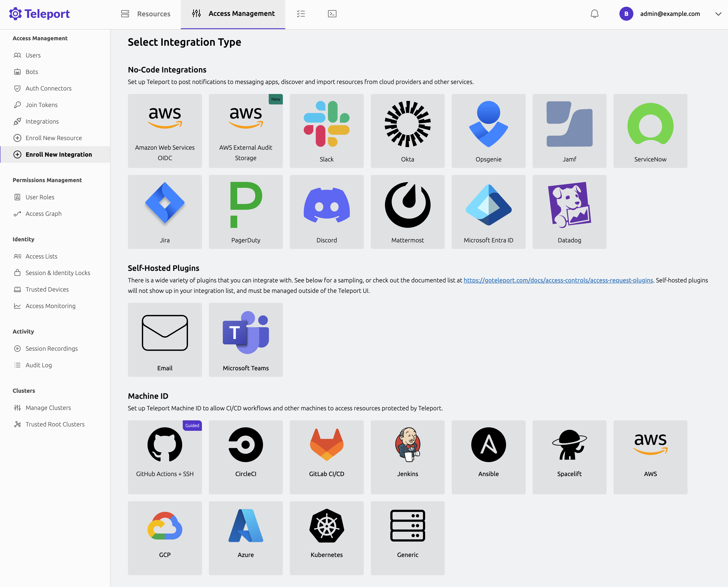The height and width of the screenshot is (587, 728).
Task: Choose the Kubernetes Machine ID tile
Action: 326,538
